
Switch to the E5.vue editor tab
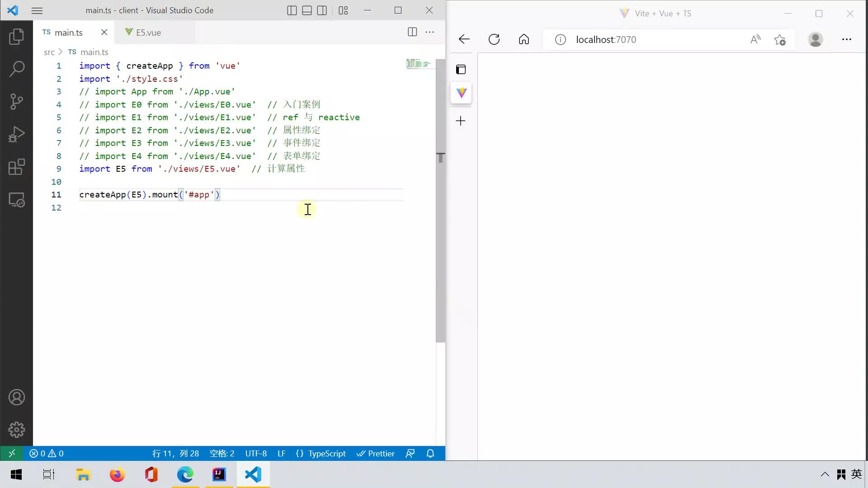coord(148,33)
